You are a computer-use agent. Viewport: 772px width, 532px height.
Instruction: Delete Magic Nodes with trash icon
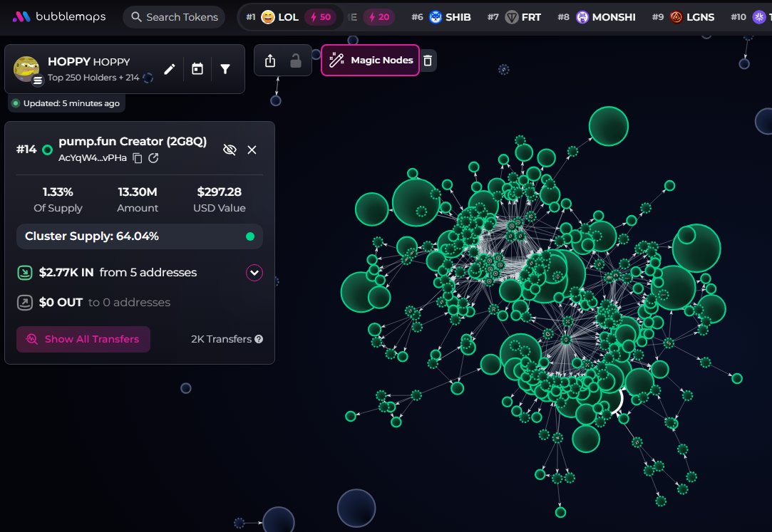coord(428,61)
